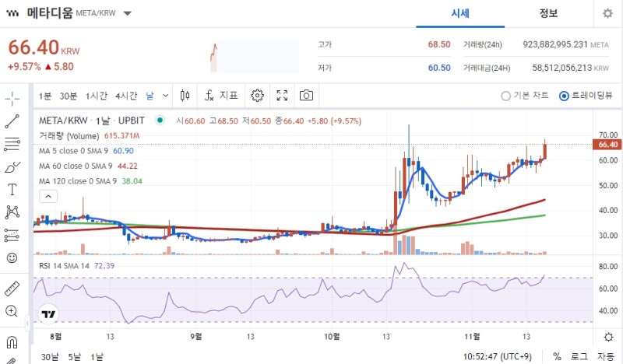Open the forecast and measurement tool
Viewport: 623px width, 364px height.
tap(12, 236)
